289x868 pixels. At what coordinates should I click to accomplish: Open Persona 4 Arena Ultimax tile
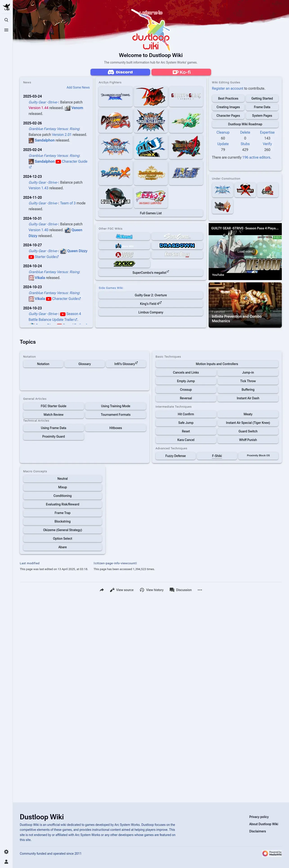click(x=151, y=146)
